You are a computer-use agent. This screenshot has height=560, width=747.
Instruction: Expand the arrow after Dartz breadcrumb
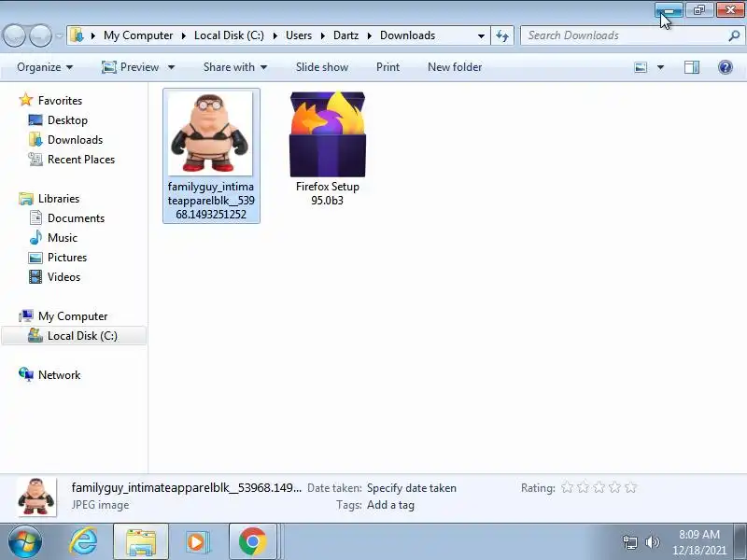click(369, 35)
